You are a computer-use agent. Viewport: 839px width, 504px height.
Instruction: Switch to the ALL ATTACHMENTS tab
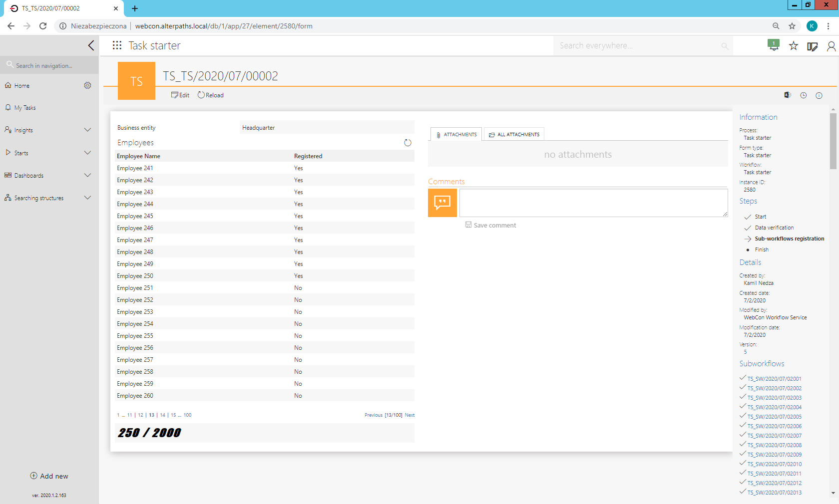(513, 134)
